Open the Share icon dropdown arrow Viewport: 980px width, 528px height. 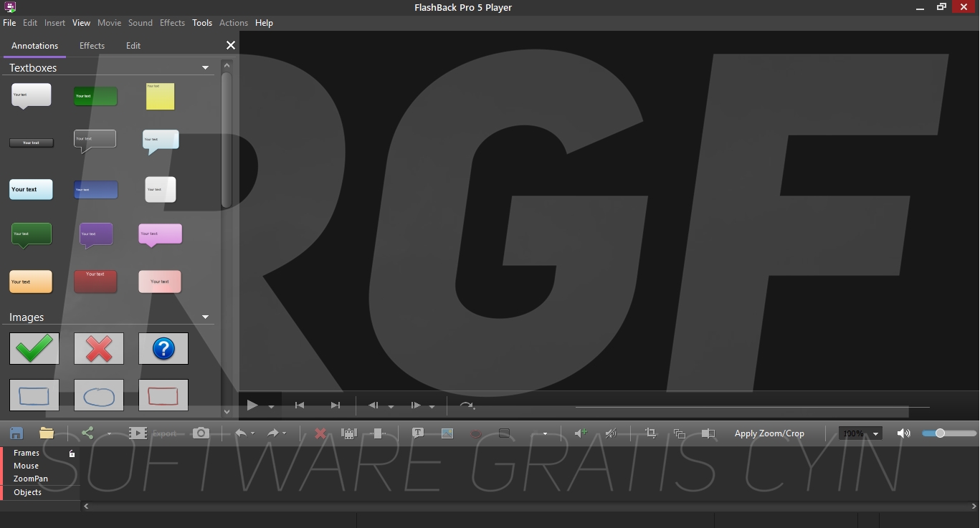pos(109,433)
